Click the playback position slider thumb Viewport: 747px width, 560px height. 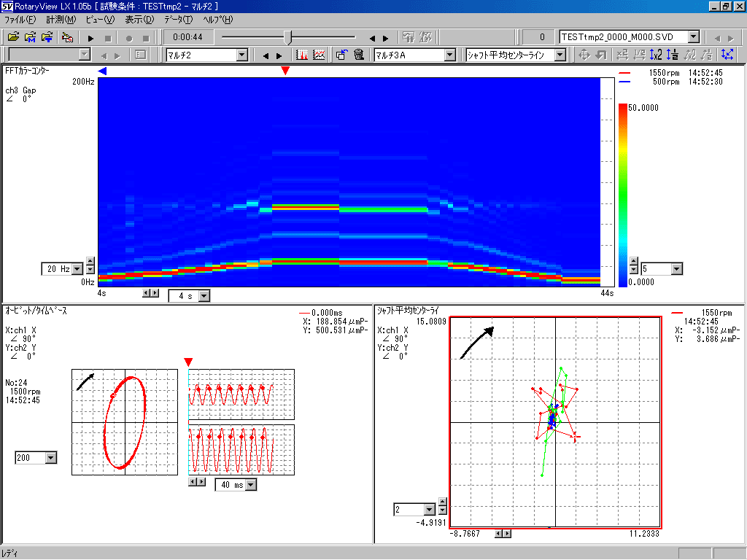pos(287,36)
